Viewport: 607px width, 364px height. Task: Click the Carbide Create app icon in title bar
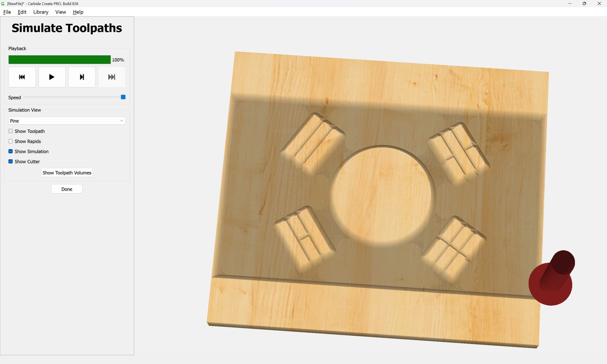3,3
